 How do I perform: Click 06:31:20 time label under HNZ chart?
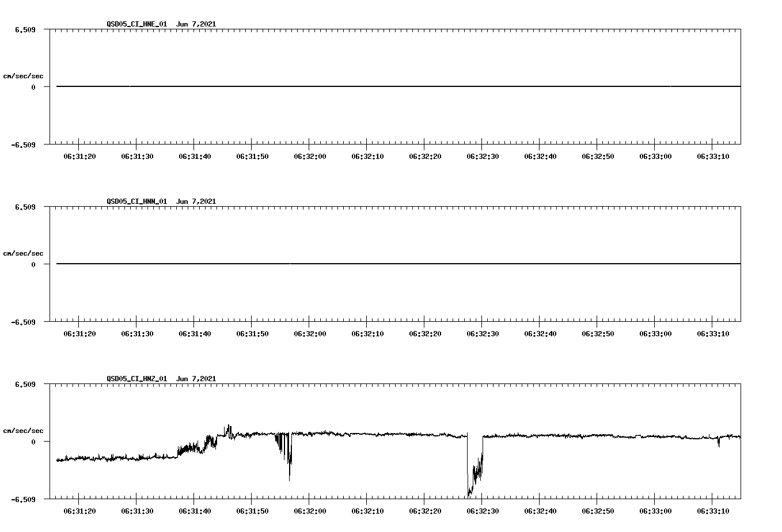point(79,511)
